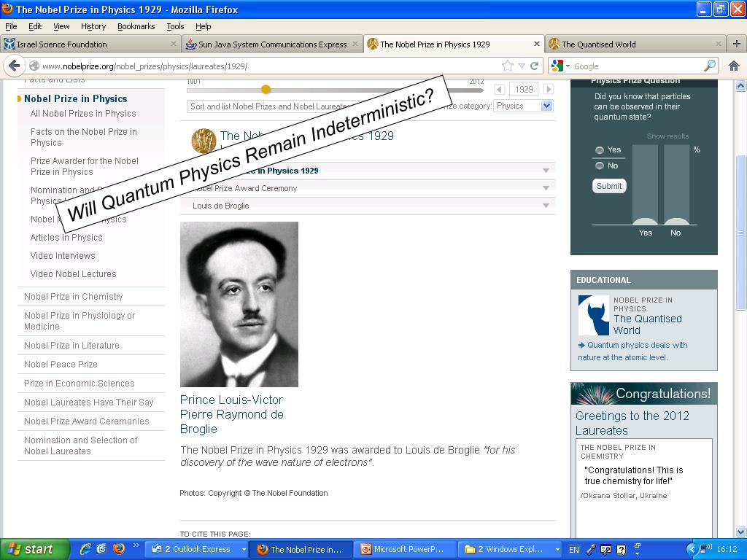This screenshot has width=747, height=560.
Task: Open 2 Outlook Express taskbar group dropdown
Action: pyautogui.click(x=244, y=550)
